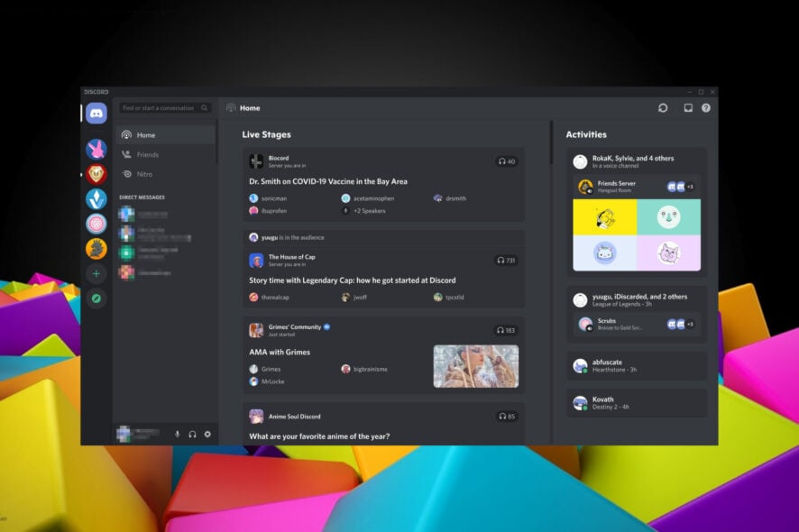Click the 731 listeners badge
799x532 pixels.
click(507, 261)
